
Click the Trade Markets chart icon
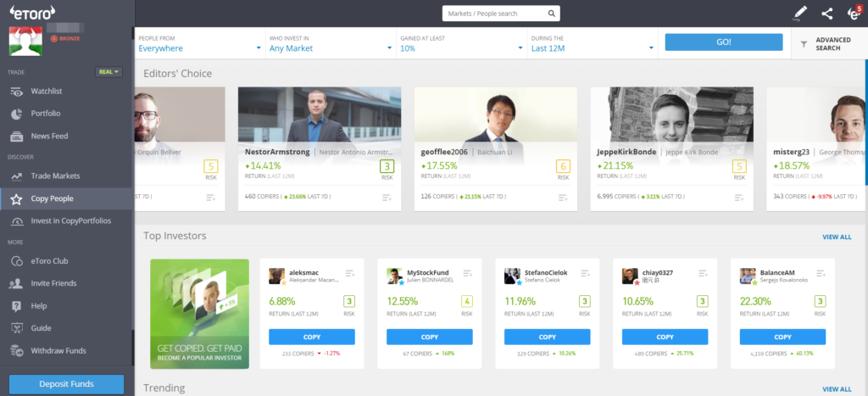(x=16, y=176)
